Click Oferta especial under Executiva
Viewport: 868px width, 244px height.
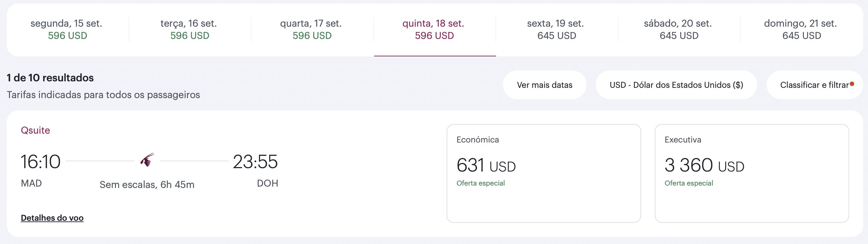689,183
